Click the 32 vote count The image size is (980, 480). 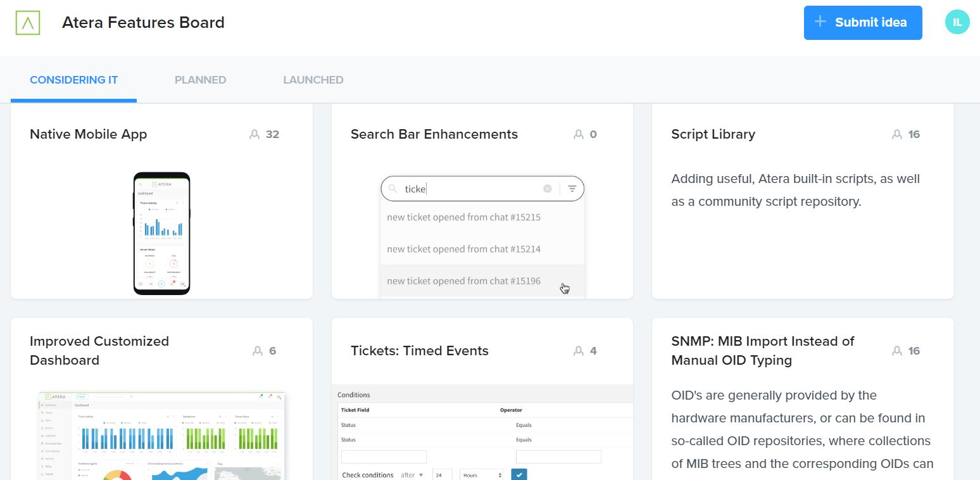[x=273, y=134]
